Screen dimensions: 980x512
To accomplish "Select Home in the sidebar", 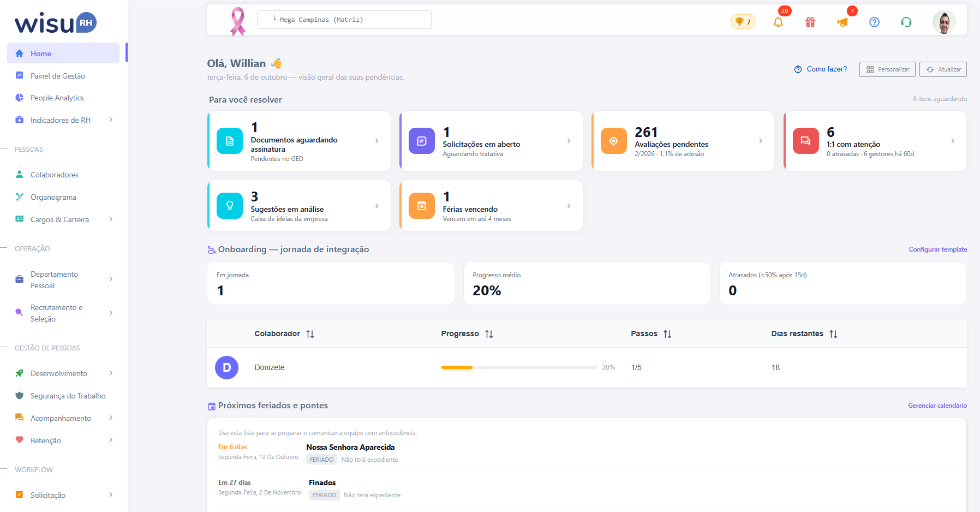I will 63,53.
